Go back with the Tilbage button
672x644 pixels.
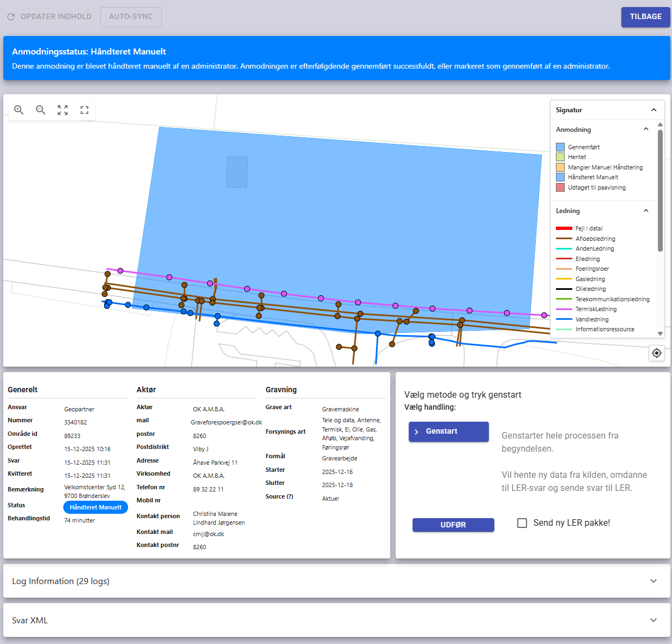[x=646, y=17]
